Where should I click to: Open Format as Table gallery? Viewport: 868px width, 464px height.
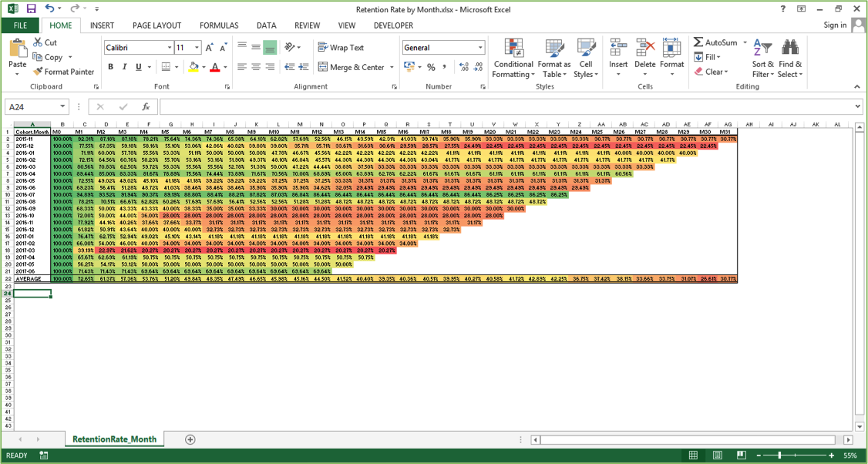pyautogui.click(x=554, y=59)
